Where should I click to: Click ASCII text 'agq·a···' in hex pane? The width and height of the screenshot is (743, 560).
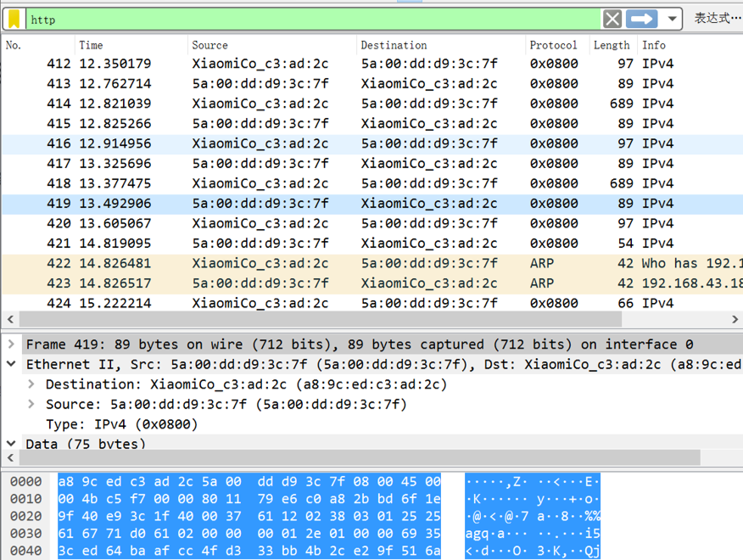(x=496, y=534)
